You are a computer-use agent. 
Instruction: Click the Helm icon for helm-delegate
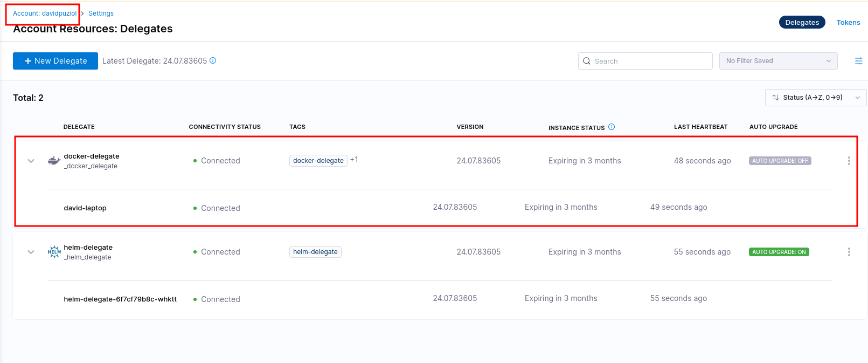54,252
